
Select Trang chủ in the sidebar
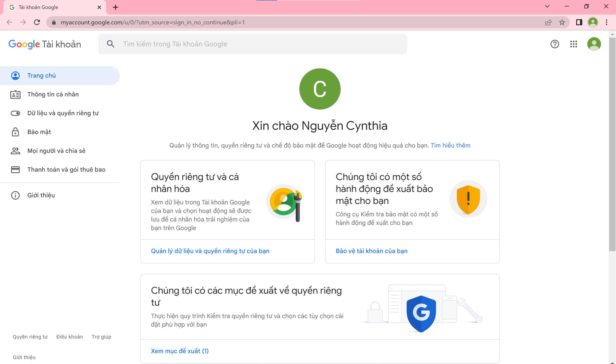click(x=60, y=75)
